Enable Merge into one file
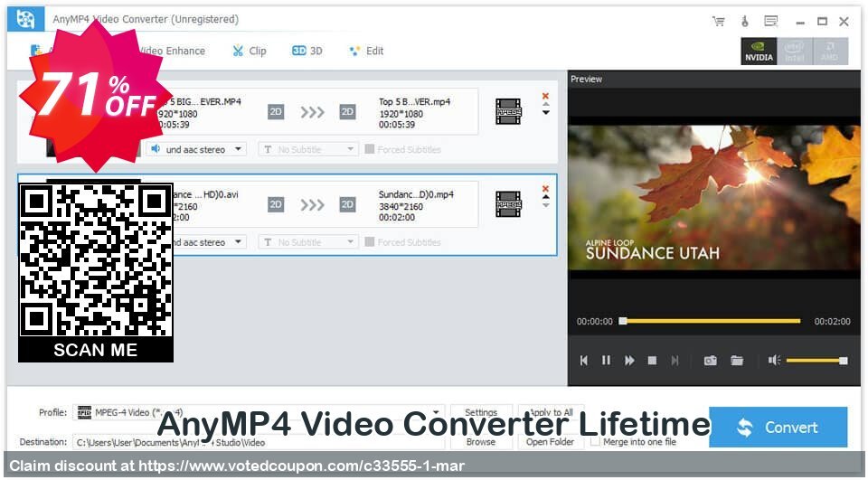The width and height of the screenshot is (868, 480). 595,442
